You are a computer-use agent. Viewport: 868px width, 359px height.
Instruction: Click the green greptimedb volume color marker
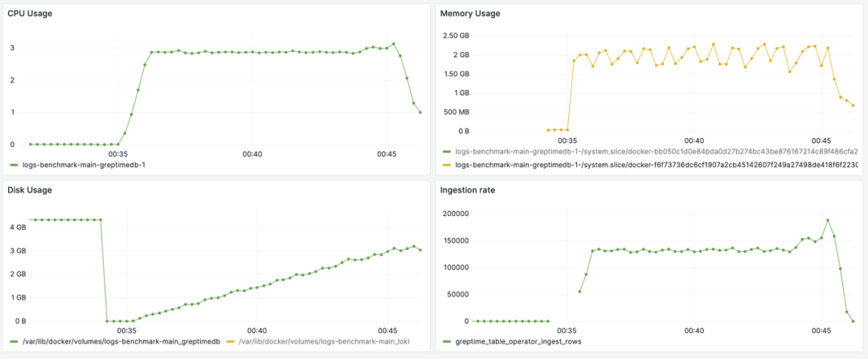coord(14,342)
